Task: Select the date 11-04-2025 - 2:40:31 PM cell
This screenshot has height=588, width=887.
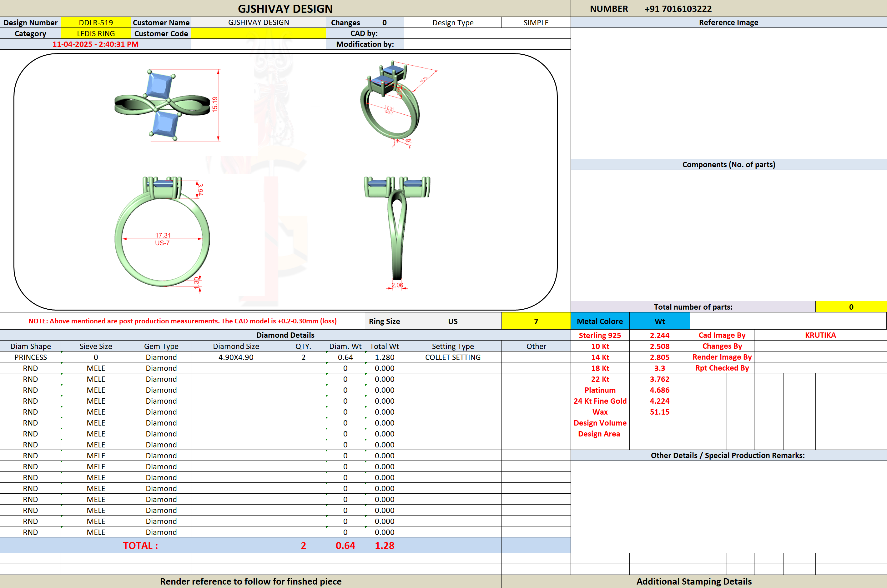Action: tap(95, 44)
